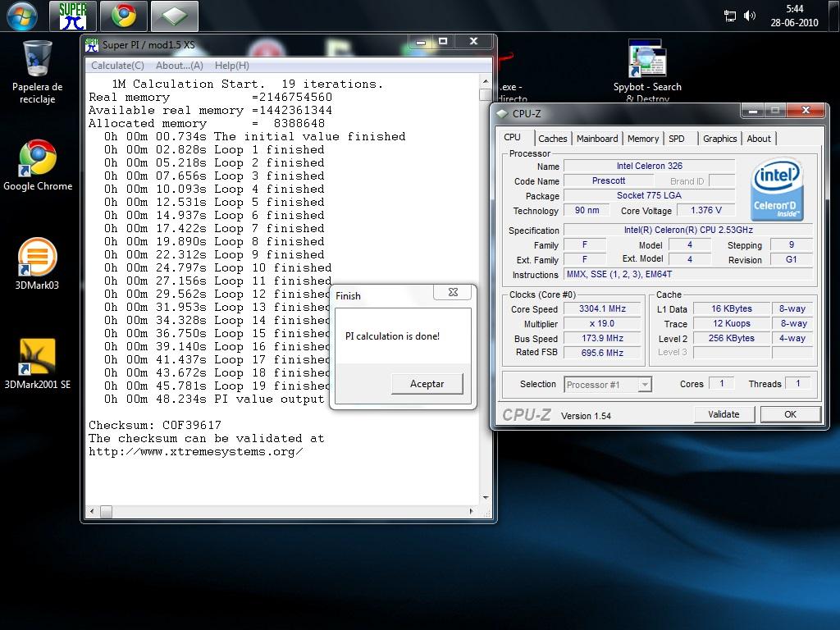The width and height of the screenshot is (840, 630).
Task: Click the xtremesystems.org URL text in Super PI
Action: [x=195, y=452]
